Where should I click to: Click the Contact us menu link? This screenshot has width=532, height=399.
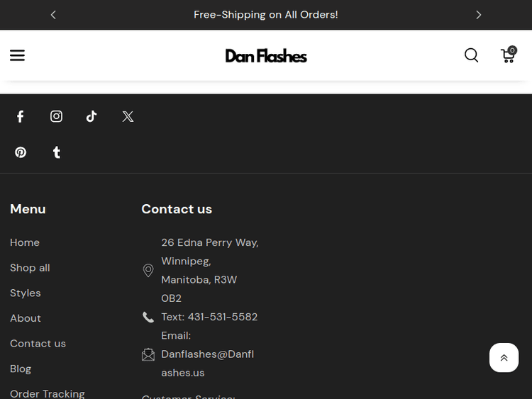[38, 344]
